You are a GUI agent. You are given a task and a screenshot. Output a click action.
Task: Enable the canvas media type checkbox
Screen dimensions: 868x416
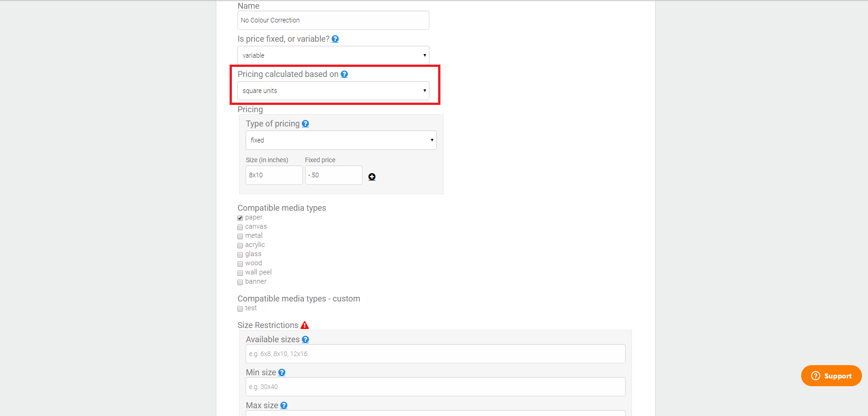[x=240, y=227]
